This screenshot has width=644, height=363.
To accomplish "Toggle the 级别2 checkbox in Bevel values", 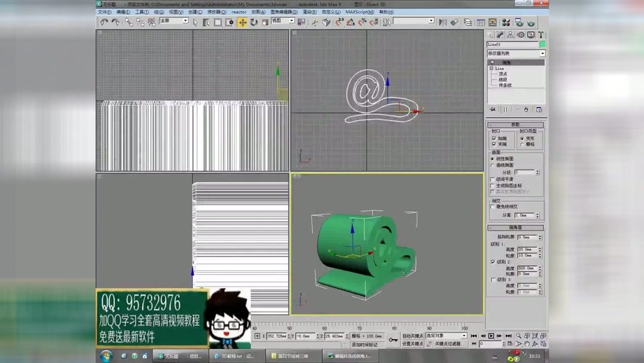I will [493, 262].
